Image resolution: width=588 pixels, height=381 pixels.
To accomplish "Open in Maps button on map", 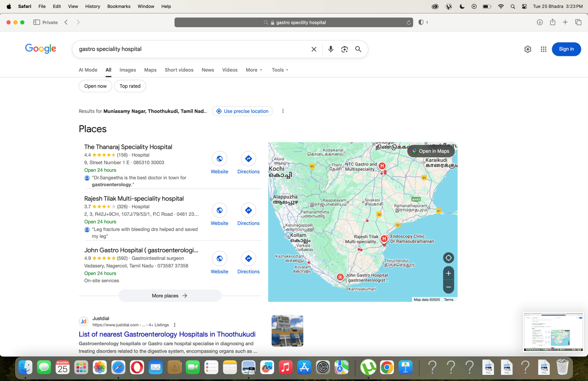I will point(431,151).
